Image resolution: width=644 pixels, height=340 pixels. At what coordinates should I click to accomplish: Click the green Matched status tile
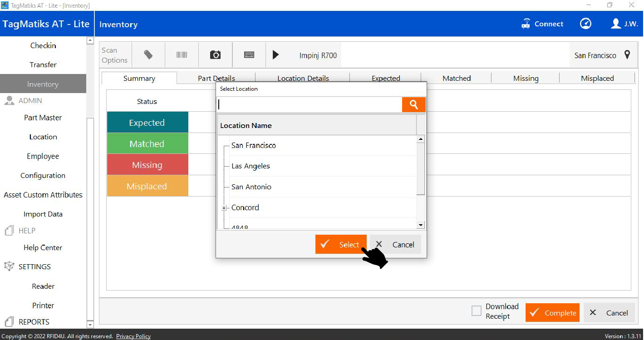click(147, 144)
